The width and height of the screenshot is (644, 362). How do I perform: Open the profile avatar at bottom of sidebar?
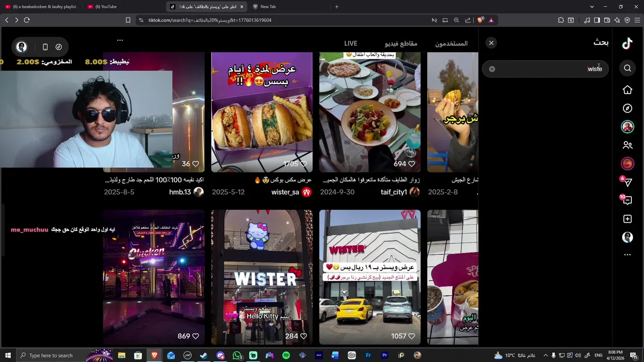(627, 237)
